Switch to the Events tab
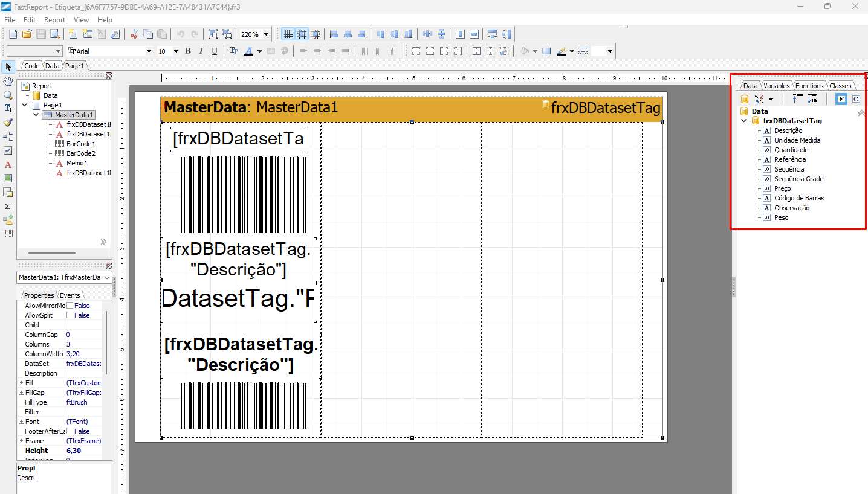Screen dimensions: 868x494 70,295
